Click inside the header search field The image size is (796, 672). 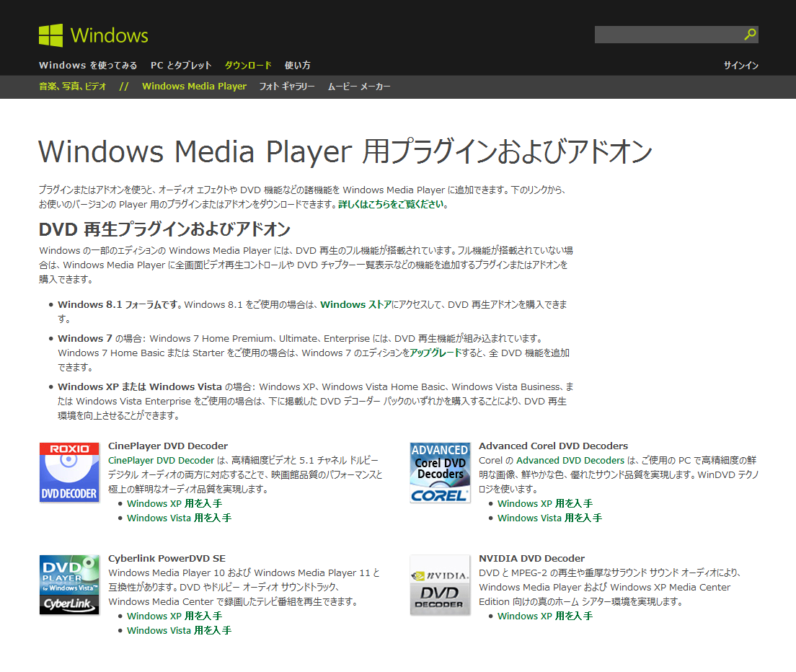click(x=668, y=35)
